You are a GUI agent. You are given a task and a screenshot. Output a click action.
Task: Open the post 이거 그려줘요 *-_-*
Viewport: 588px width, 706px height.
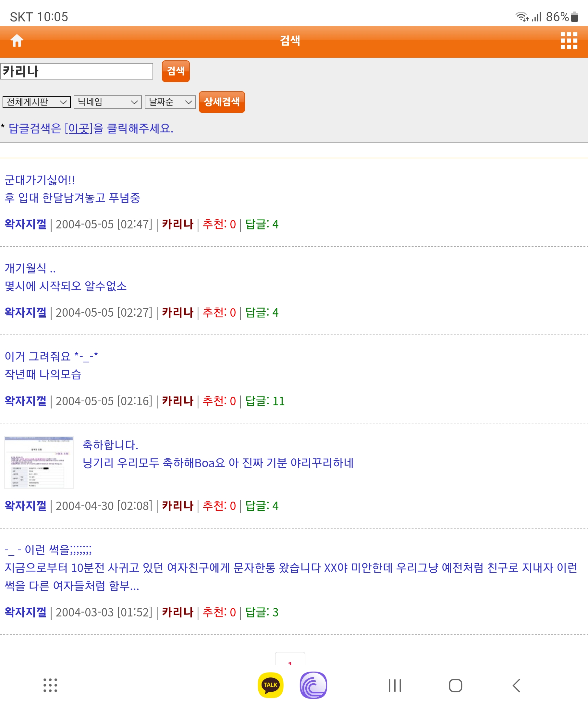(51, 356)
